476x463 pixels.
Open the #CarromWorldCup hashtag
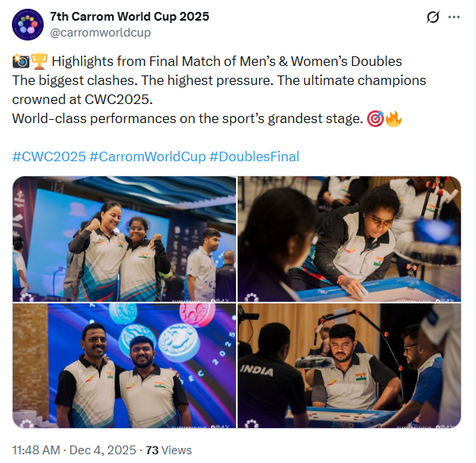point(148,156)
